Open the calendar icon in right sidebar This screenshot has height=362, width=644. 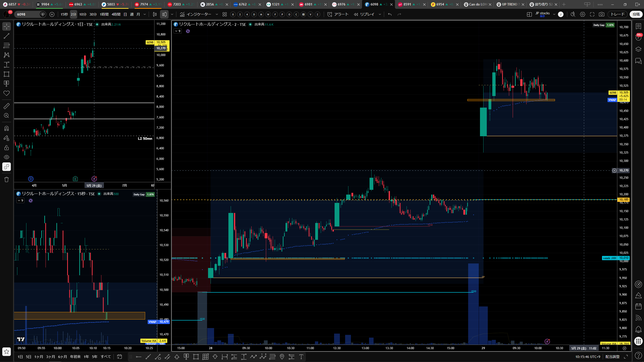tap(638, 306)
